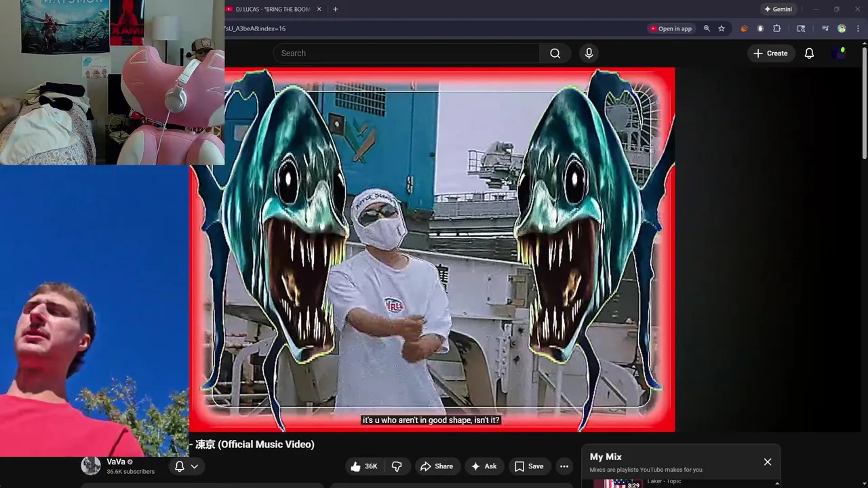Click the video player to pause
868x488 pixels.
432,249
